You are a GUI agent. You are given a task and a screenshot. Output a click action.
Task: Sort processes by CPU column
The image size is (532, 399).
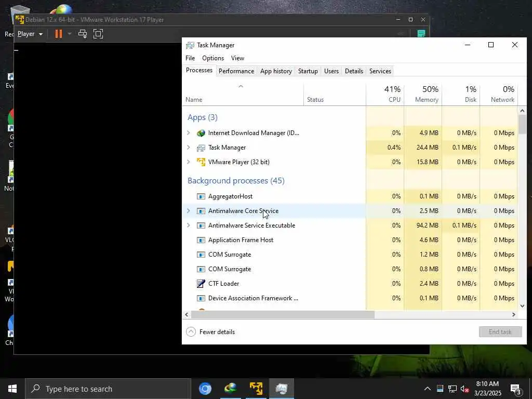tap(385, 95)
